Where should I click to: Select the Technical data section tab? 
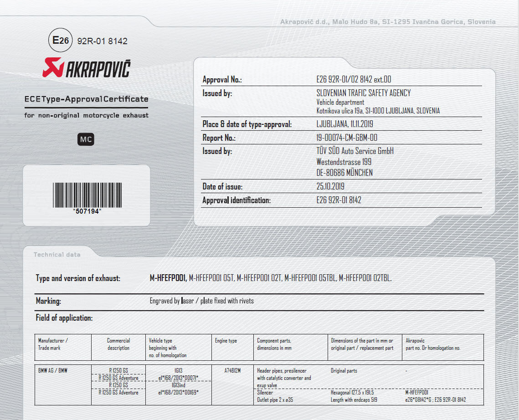(x=57, y=255)
